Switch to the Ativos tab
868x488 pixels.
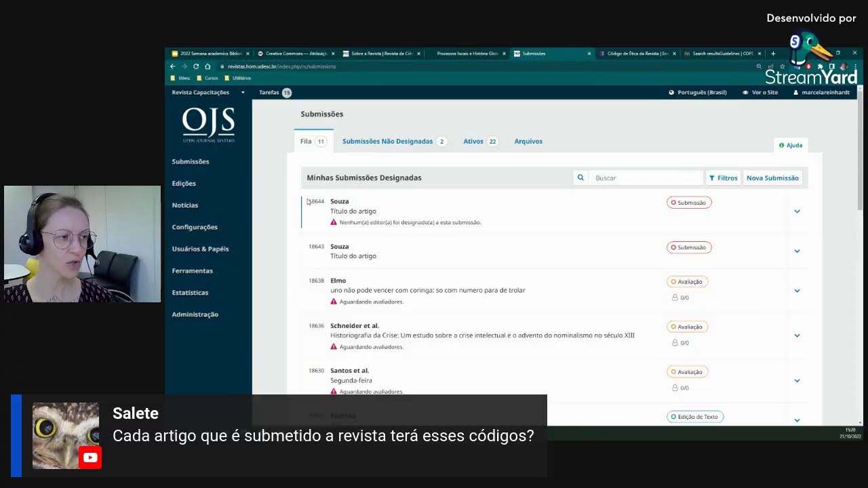[x=480, y=141]
